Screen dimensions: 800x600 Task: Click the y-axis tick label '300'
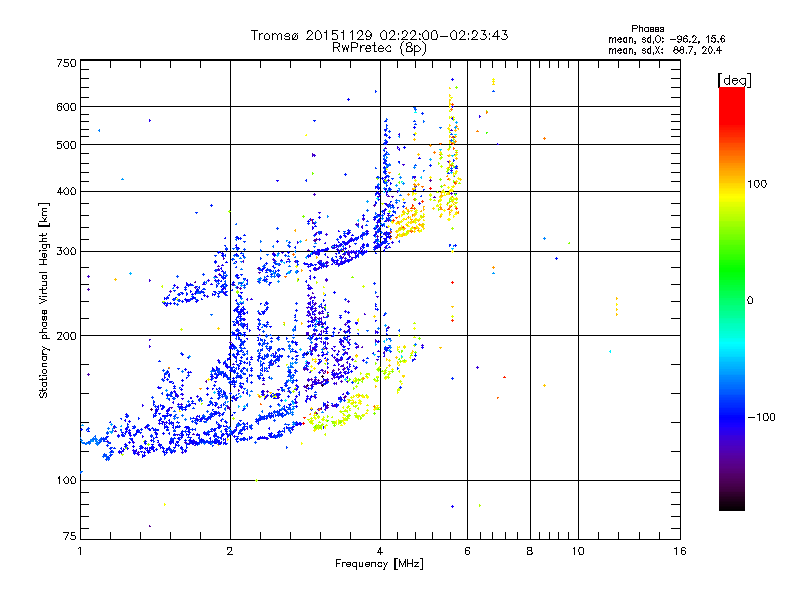(x=67, y=251)
